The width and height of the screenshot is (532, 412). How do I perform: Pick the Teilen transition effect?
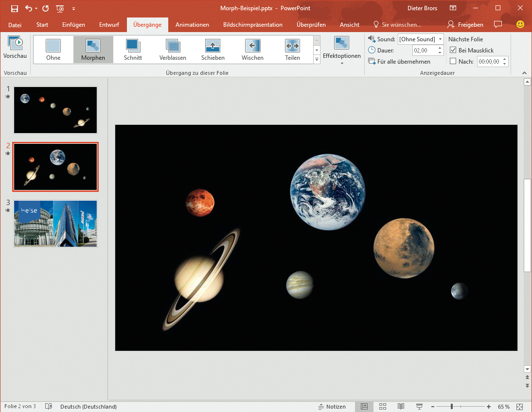[x=292, y=49]
